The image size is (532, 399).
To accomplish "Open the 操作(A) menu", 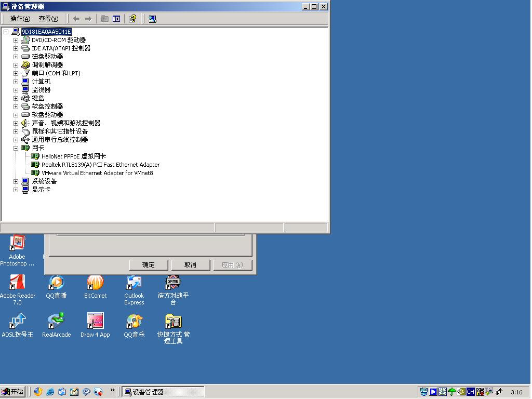I will 20,19.
